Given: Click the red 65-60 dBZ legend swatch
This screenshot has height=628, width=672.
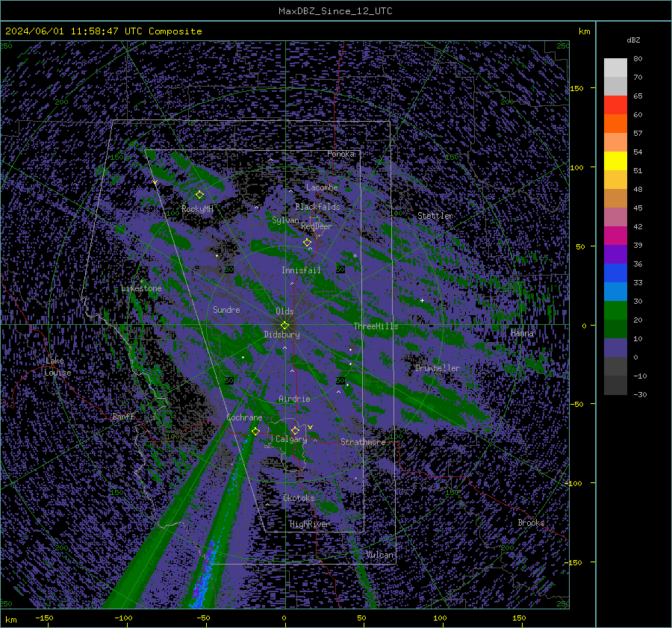Looking at the screenshot, I should point(615,105).
